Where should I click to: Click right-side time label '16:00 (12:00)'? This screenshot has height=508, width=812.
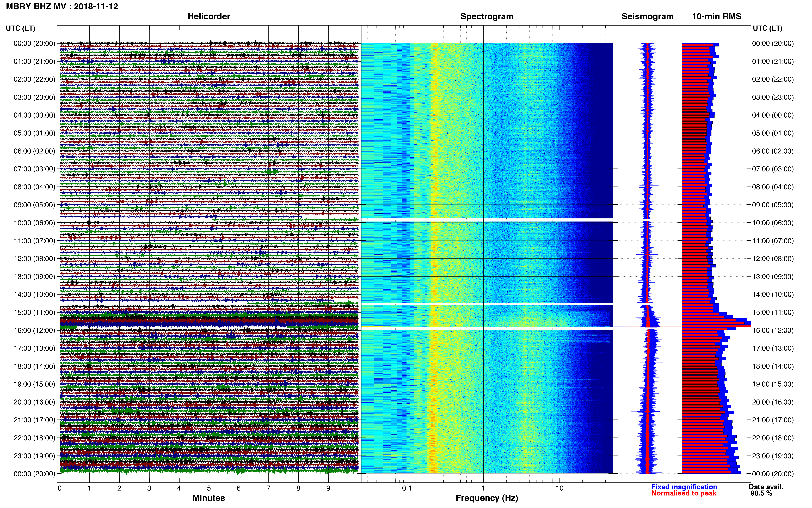(x=773, y=330)
